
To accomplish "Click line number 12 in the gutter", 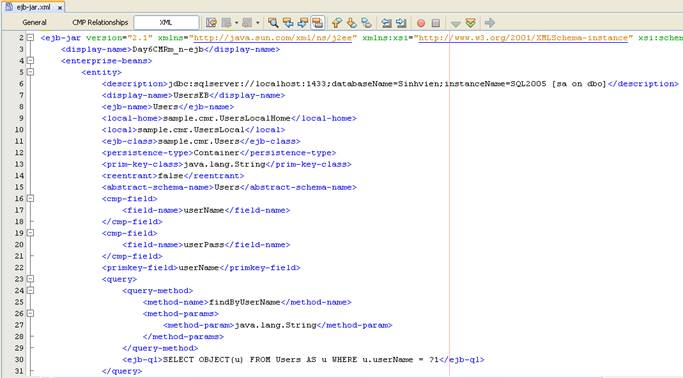I will 19,152.
